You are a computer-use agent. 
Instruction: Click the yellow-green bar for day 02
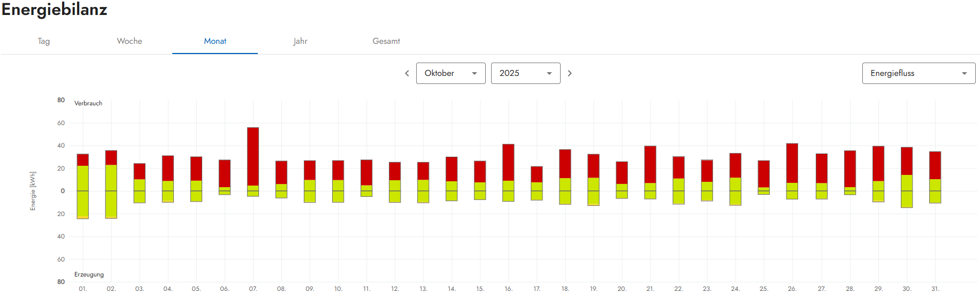click(111, 191)
